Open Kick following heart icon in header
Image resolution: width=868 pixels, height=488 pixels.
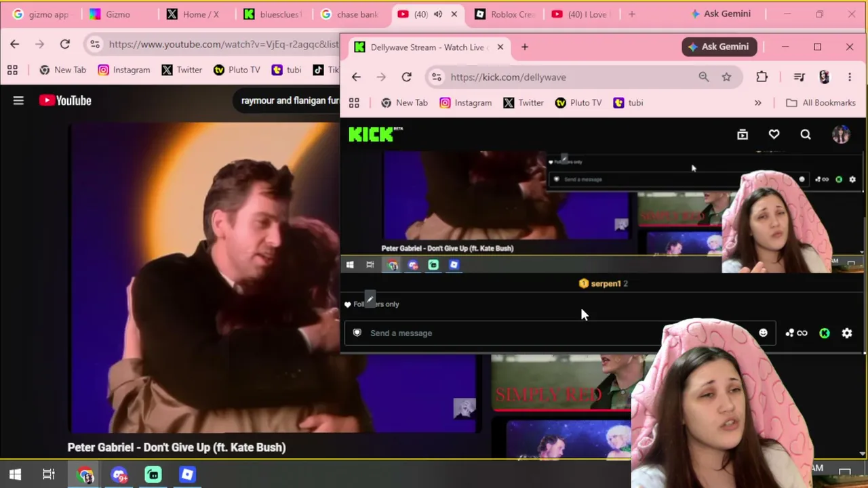[774, 134]
